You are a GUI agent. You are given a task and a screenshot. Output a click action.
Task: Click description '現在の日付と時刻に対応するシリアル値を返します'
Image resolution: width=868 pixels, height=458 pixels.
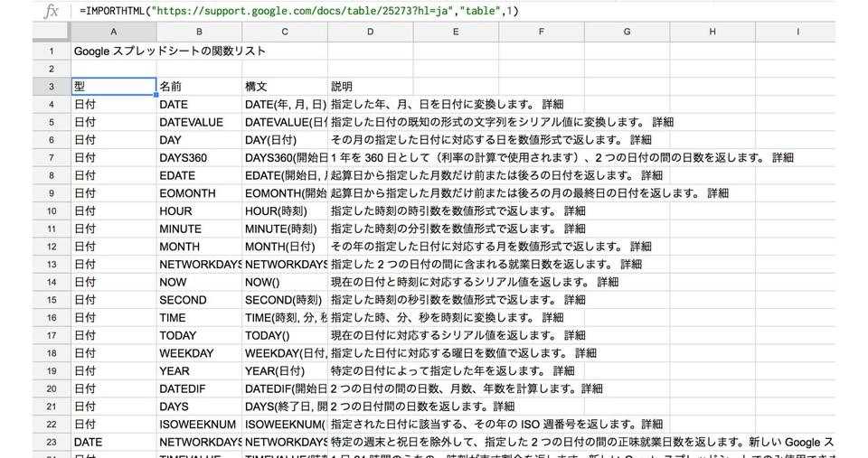tap(460, 282)
